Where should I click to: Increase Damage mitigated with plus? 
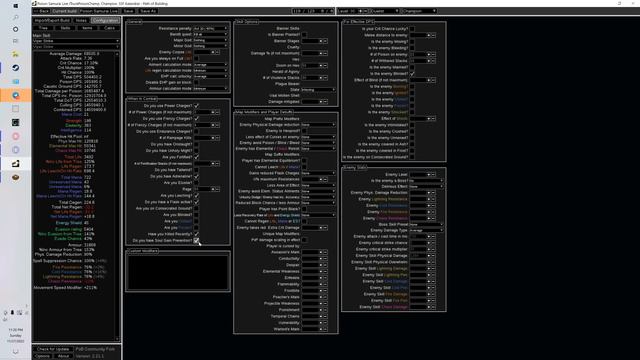321,102
